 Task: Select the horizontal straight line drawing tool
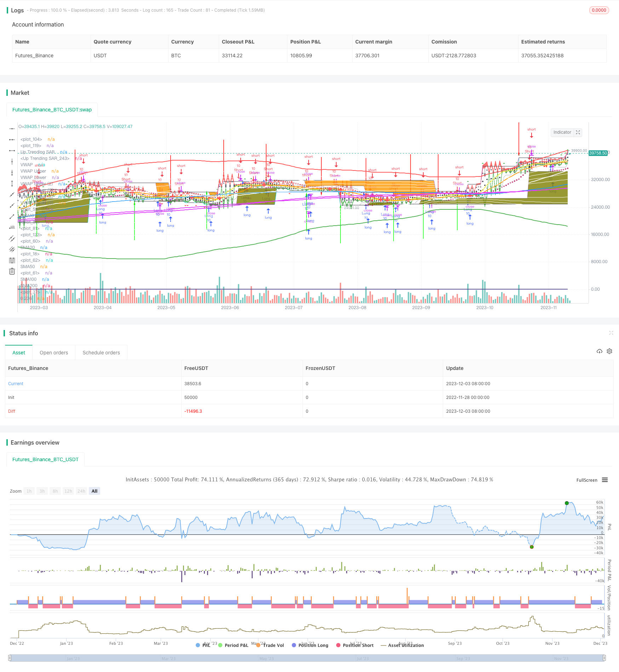point(12,129)
